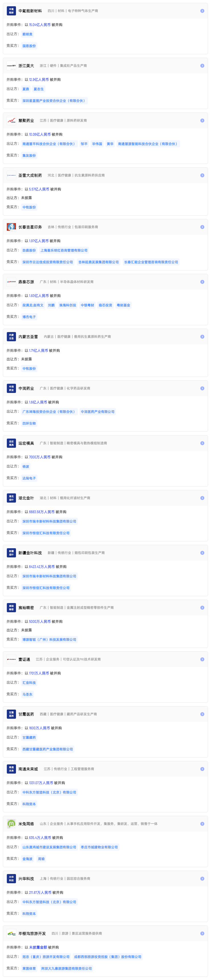The image size is (212, 980).
Task: Click the 毕棚沟旅游开发 company logo
Action: [11, 933]
